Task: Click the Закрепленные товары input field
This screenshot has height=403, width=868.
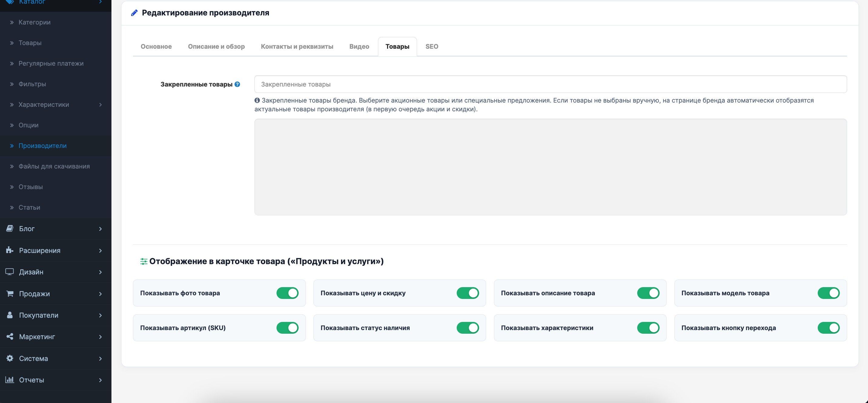Action: click(550, 84)
